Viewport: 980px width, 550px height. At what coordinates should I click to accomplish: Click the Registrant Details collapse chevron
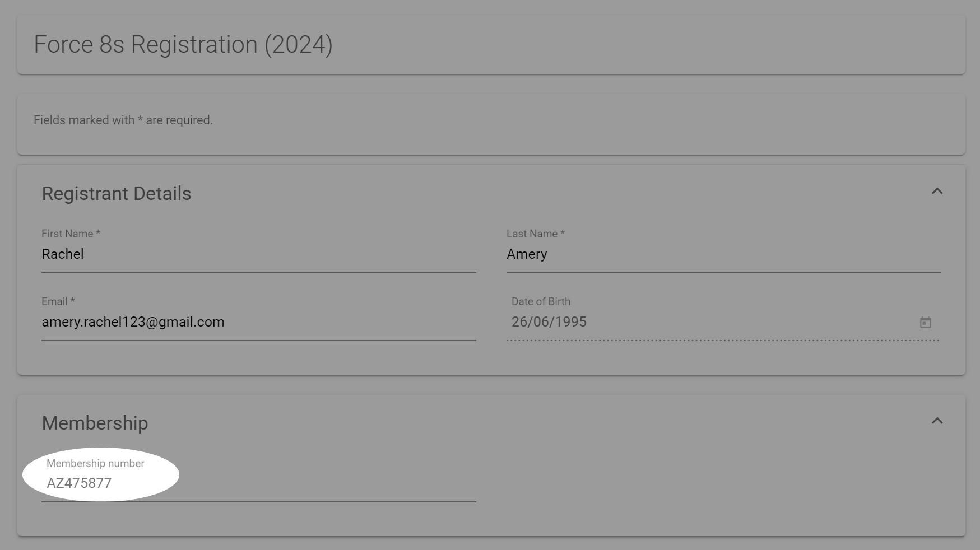pos(937,192)
